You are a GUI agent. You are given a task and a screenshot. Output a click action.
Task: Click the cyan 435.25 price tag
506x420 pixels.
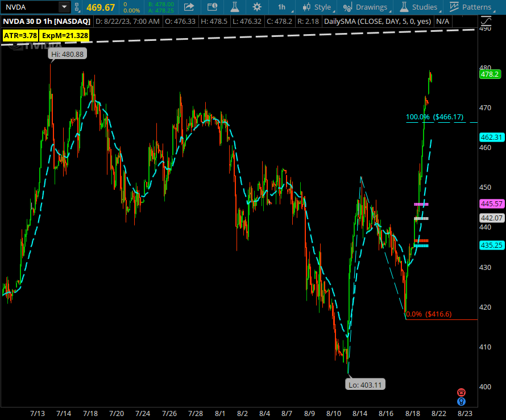(x=491, y=246)
